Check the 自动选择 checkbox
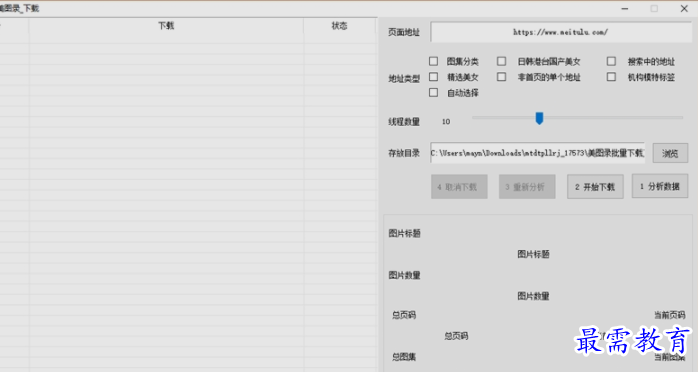 tap(434, 93)
